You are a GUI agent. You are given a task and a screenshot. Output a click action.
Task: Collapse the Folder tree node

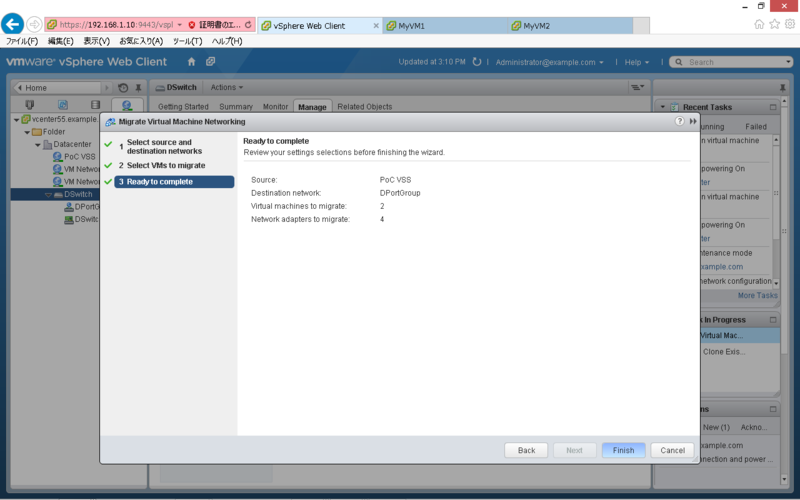click(x=27, y=132)
